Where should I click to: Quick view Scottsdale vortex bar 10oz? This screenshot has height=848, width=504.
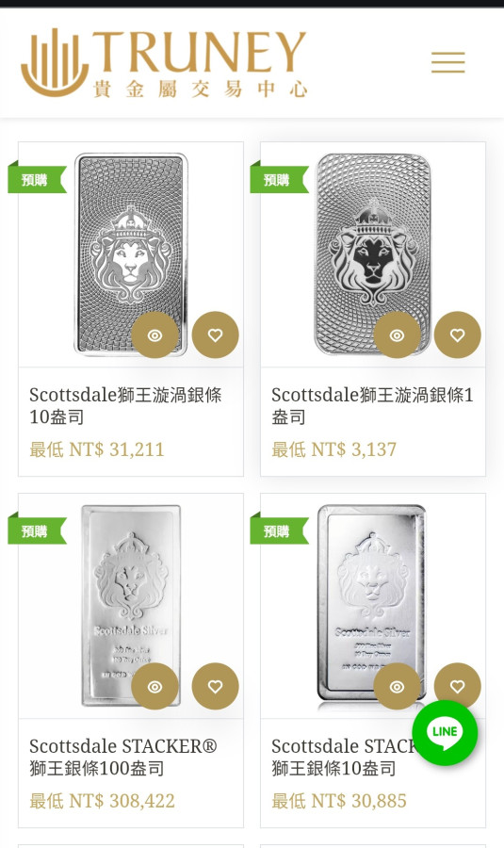coord(154,334)
